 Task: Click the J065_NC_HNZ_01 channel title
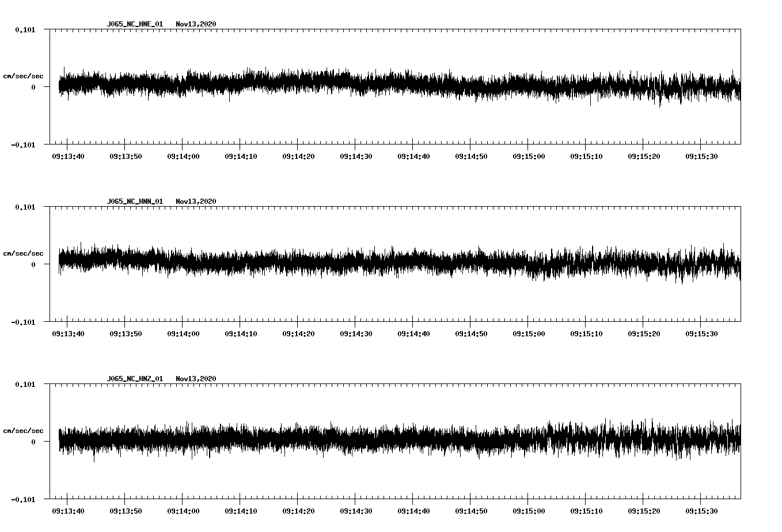134,379
